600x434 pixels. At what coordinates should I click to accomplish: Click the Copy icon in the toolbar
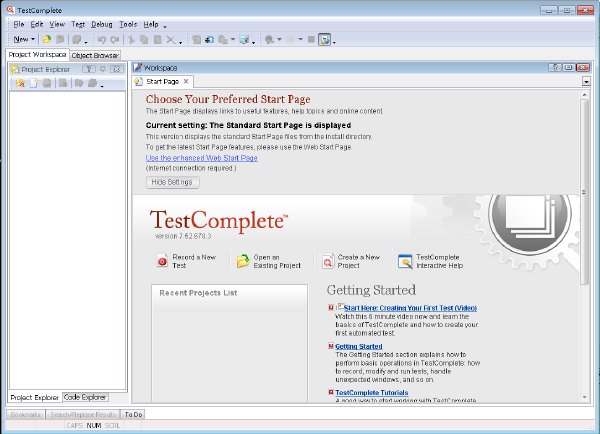tap(144, 39)
